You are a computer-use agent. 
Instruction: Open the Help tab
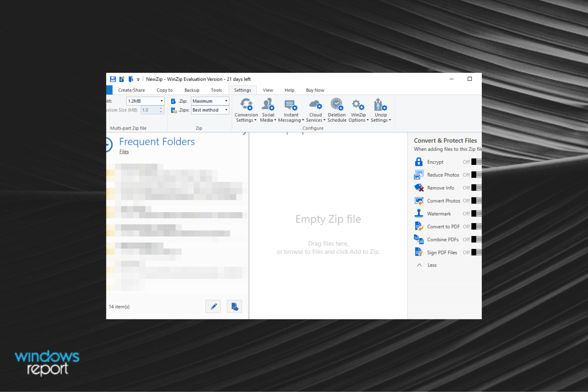289,90
